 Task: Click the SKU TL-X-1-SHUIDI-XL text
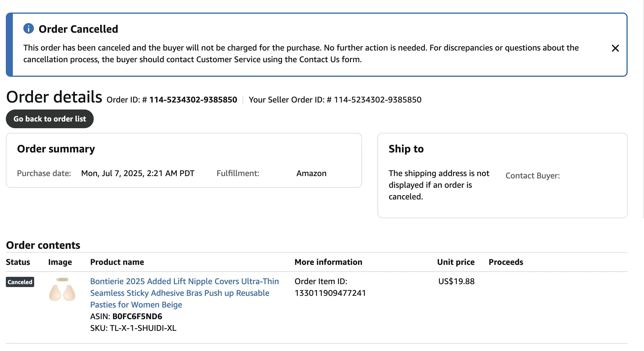143,328
